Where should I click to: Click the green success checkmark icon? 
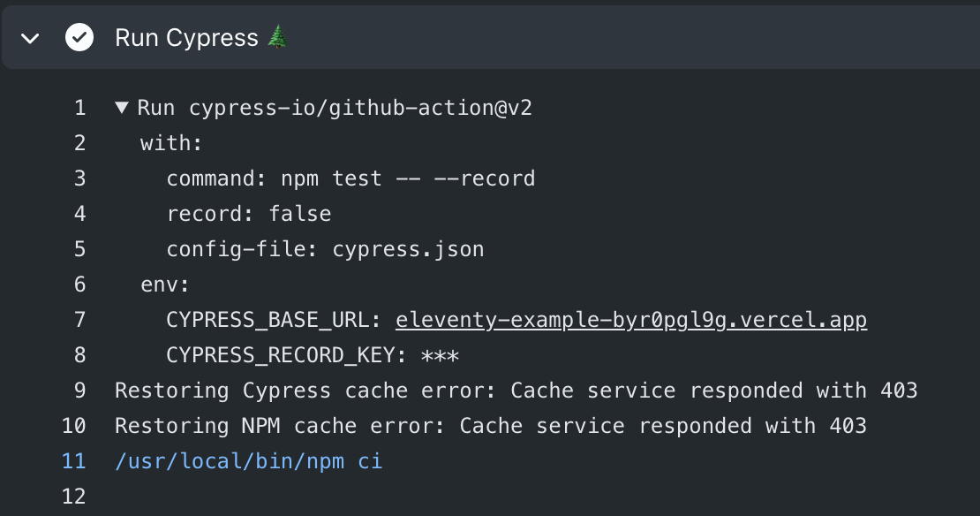click(x=79, y=37)
